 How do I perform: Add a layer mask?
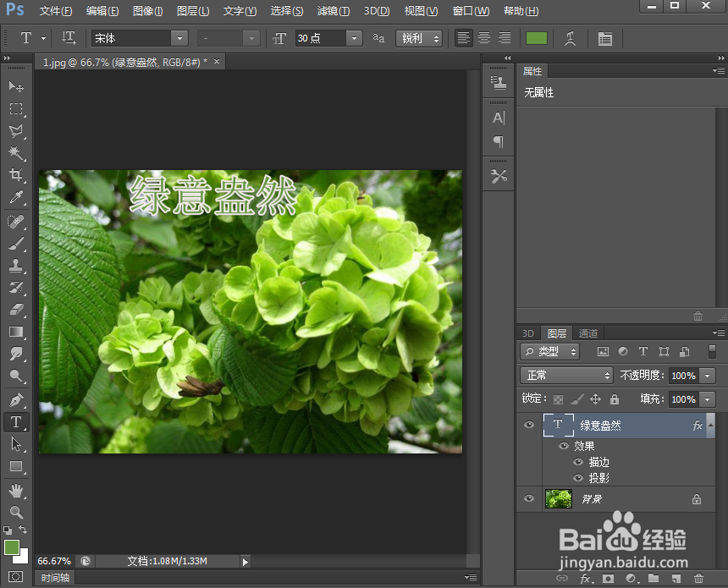608,578
